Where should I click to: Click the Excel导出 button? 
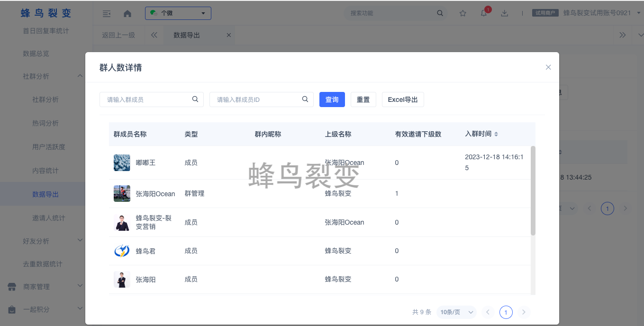pyautogui.click(x=403, y=100)
